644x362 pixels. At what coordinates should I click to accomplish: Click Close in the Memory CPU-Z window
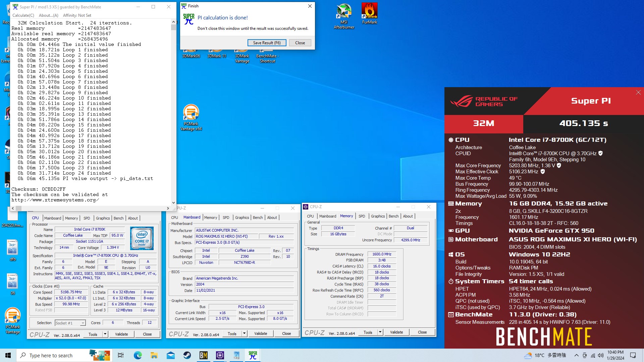pyautogui.click(x=422, y=332)
